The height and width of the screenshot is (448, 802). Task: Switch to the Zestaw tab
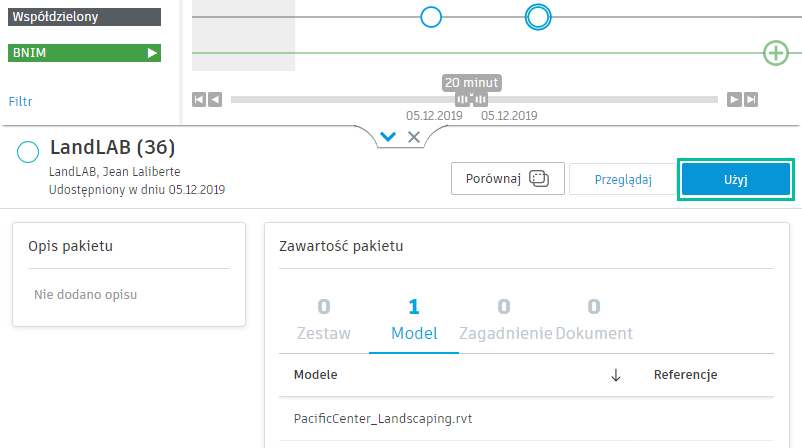[324, 319]
